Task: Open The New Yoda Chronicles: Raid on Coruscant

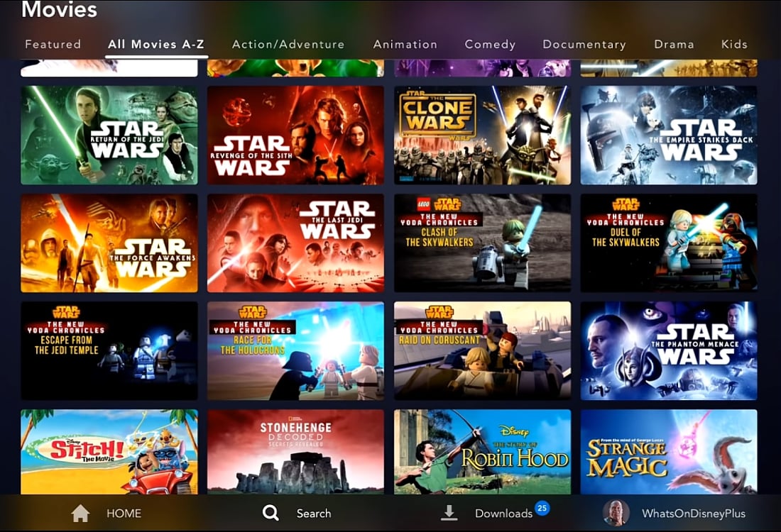Action: click(482, 350)
